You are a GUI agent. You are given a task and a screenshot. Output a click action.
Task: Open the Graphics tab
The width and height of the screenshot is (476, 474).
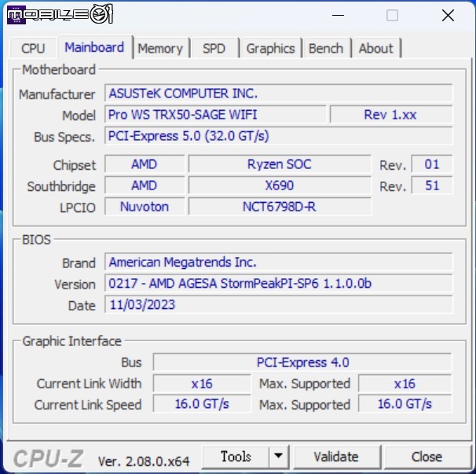[270, 49]
